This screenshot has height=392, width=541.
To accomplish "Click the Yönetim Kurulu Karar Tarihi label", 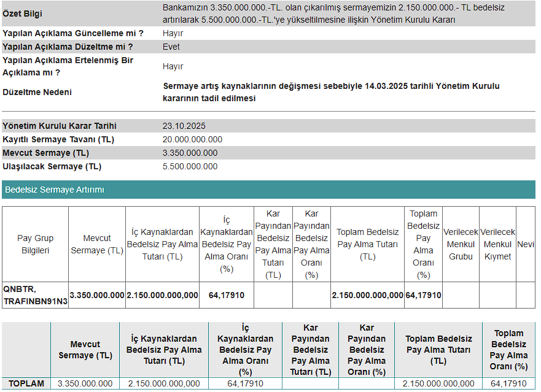I will (60, 126).
